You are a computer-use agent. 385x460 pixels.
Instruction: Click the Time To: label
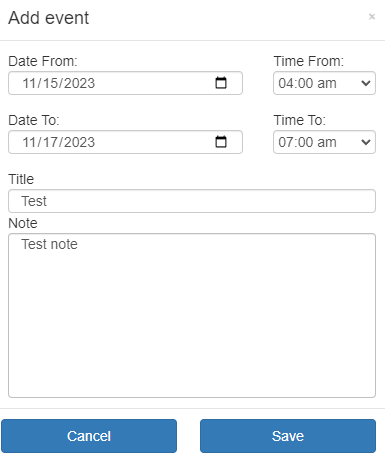300,120
